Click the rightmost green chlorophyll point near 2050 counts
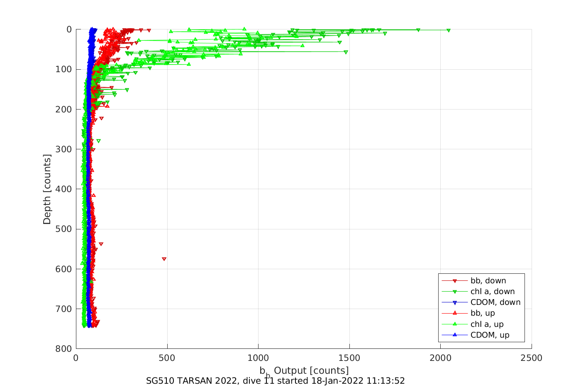The height and width of the screenshot is (392, 588). [x=448, y=30]
